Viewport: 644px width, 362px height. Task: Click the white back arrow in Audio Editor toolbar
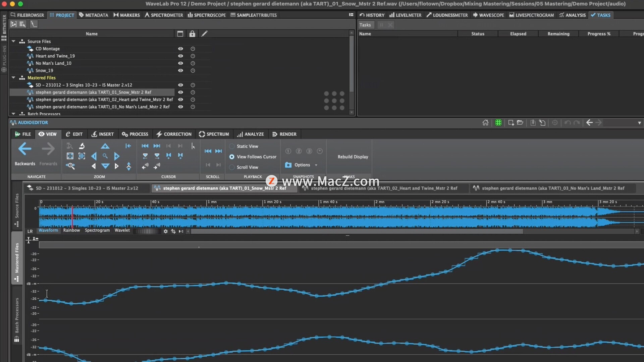point(589,123)
